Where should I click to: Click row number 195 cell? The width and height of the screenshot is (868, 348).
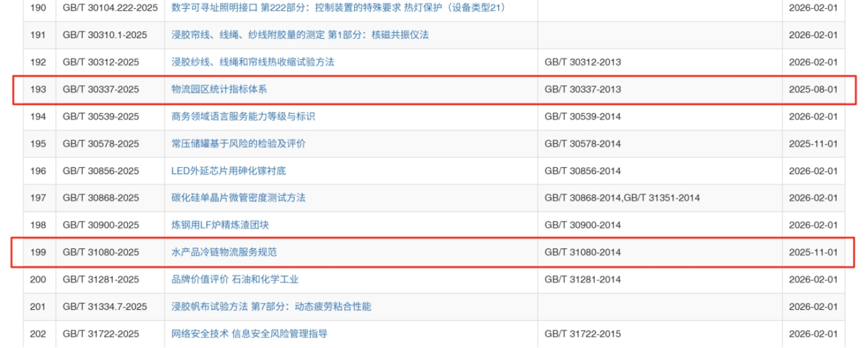[38, 144]
